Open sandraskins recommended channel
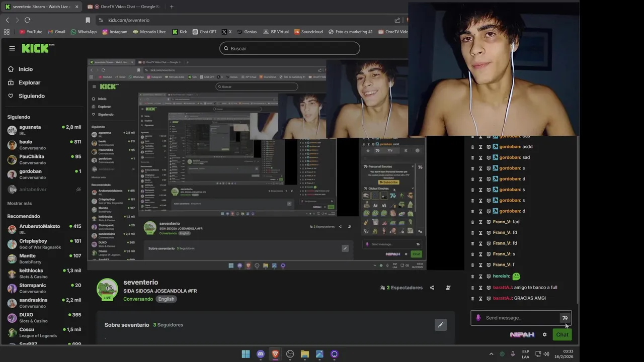The image size is (644, 362). click(44, 303)
